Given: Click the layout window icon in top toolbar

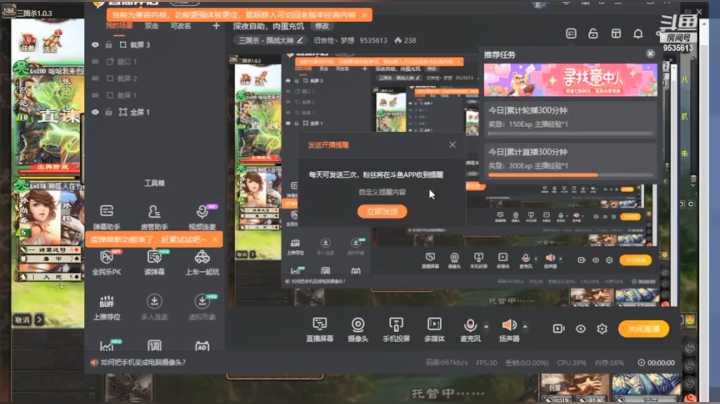Looking at the screenshot, I should pyautogui.click(x=616, y=34).
